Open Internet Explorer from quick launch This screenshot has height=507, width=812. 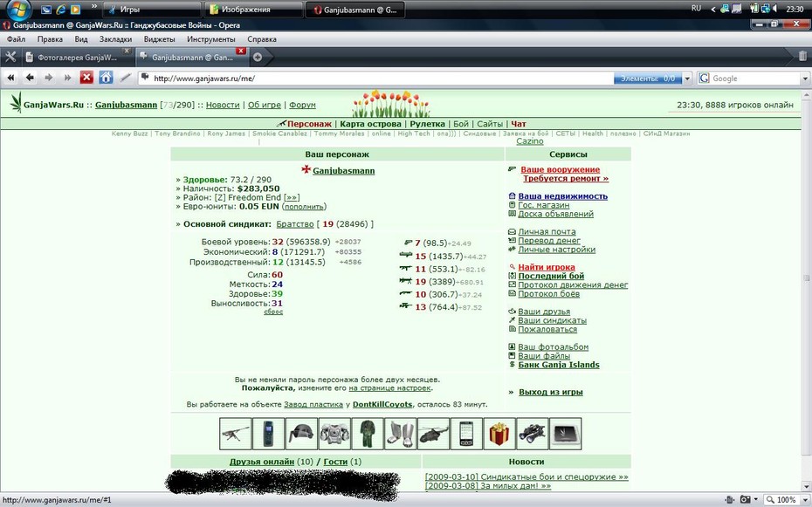tap(61, 10)
